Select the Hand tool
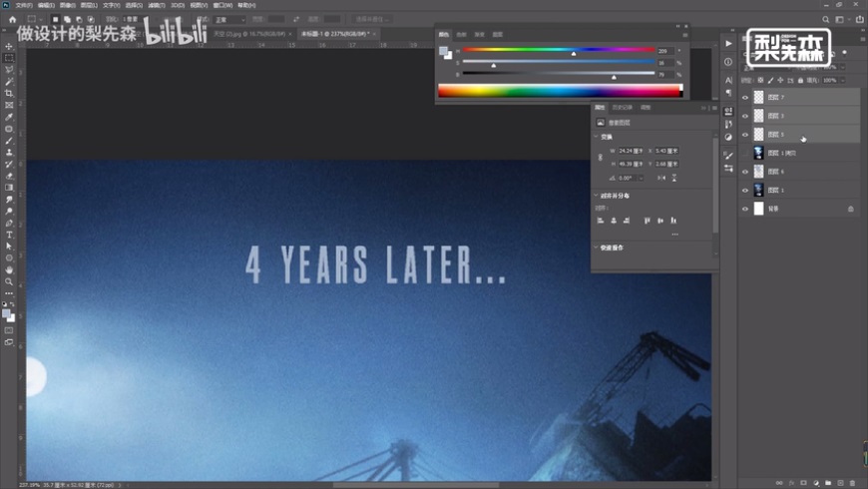This screenshot has height=489, width=868. (9, 269)
